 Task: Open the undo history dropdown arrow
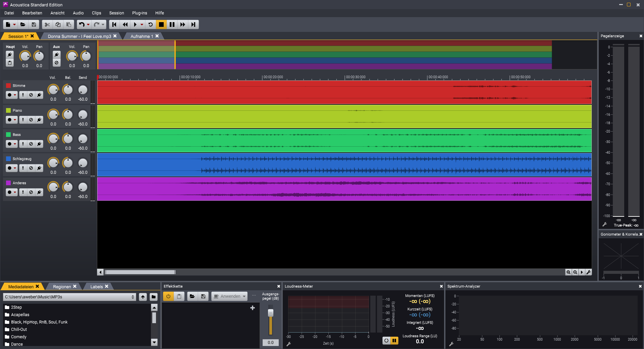[x=88, y=24]
